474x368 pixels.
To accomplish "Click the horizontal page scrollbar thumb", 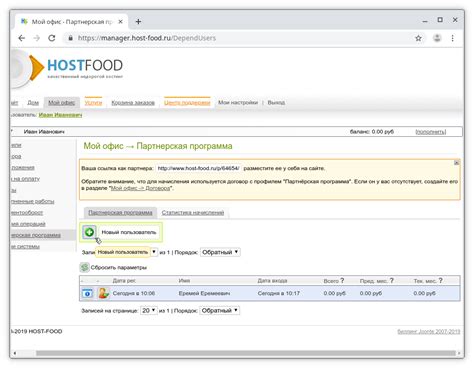I will point(246,353).
